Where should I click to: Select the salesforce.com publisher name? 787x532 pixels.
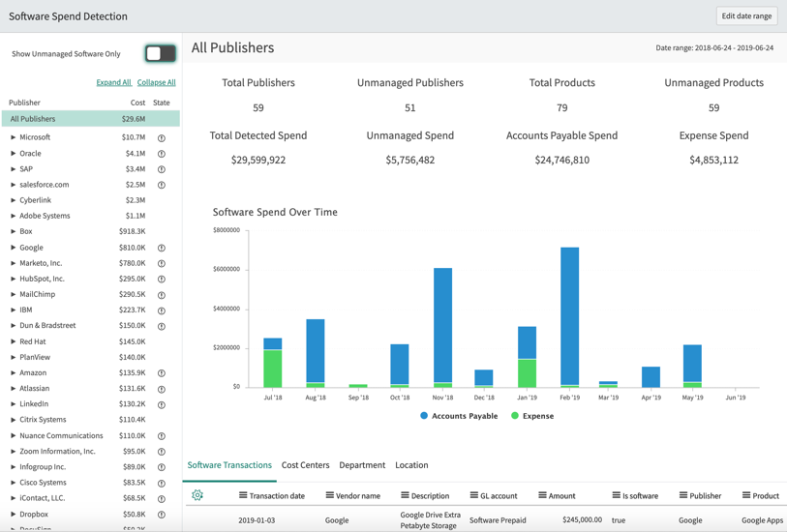coord(45,185)
